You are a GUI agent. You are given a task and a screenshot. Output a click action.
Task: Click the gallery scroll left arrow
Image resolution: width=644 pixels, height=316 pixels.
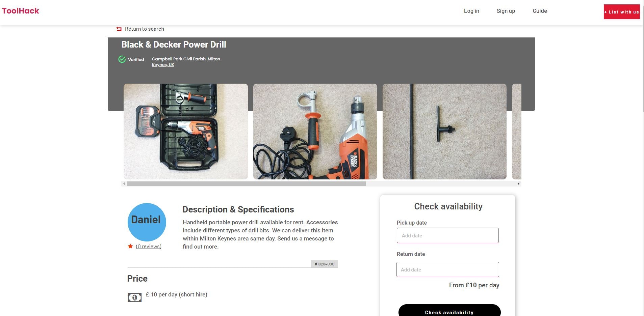point(124,184)
